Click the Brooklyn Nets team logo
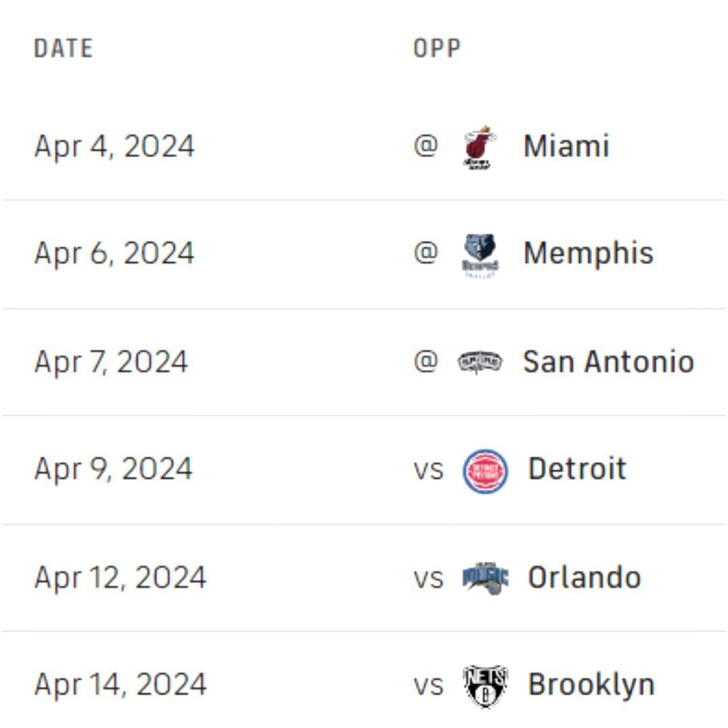 click(x=485, y=686)
